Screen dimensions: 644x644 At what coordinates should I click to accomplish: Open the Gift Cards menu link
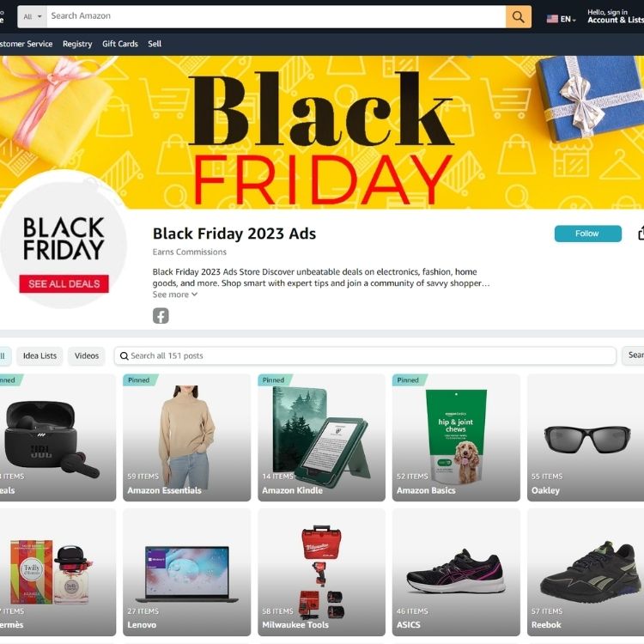120,44
